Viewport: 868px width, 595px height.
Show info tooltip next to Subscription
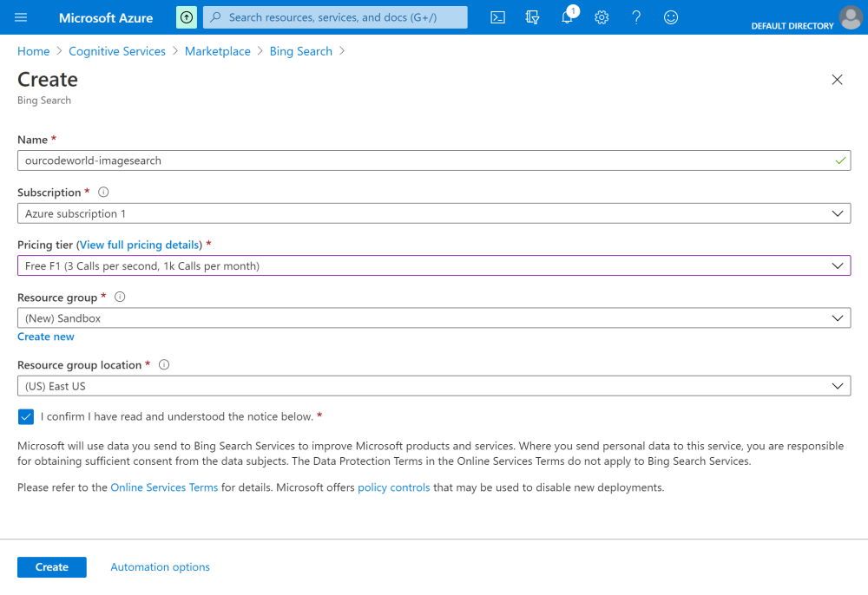click(x=103, y=192)
